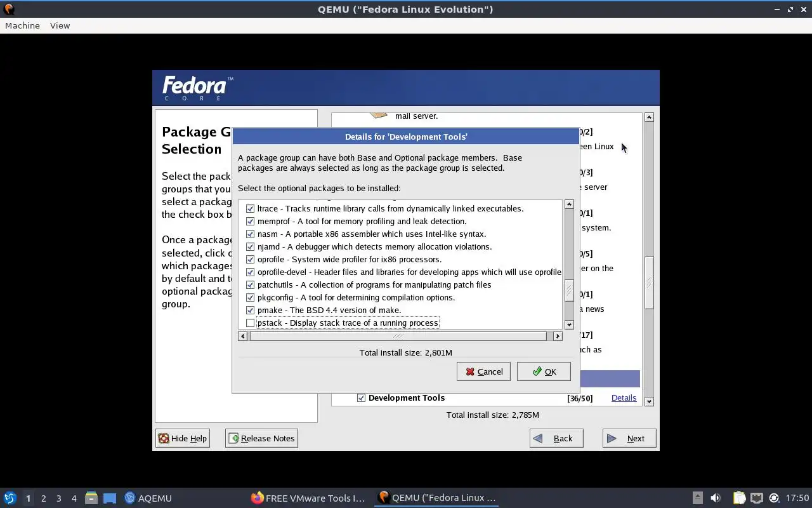The image size is (812, 508).
Task: Confirm the dialog with OK
Action: pos(544,371)
